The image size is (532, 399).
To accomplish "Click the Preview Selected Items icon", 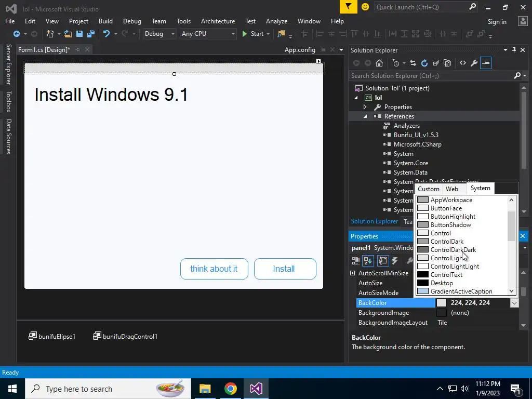I will click(486, 63).
